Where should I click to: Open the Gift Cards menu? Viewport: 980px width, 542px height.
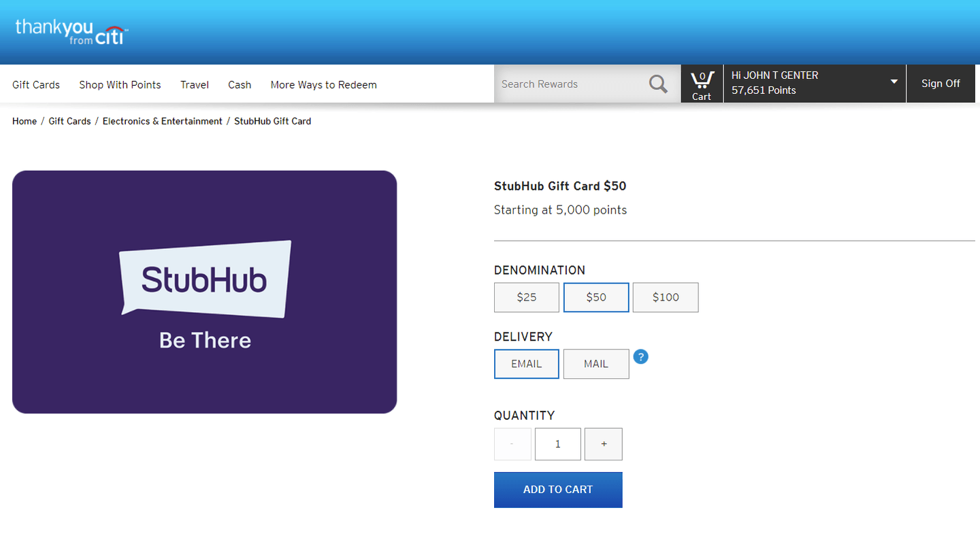coord(36,85)
